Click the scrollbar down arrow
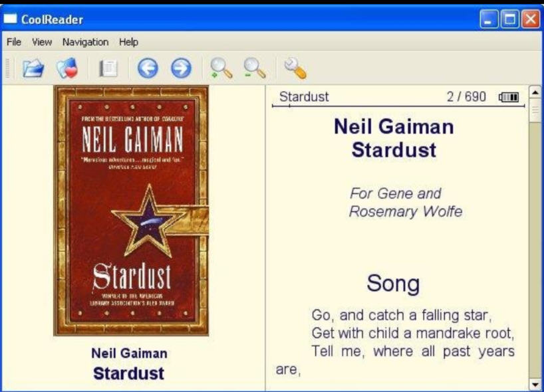 click(x=535, y=384)
